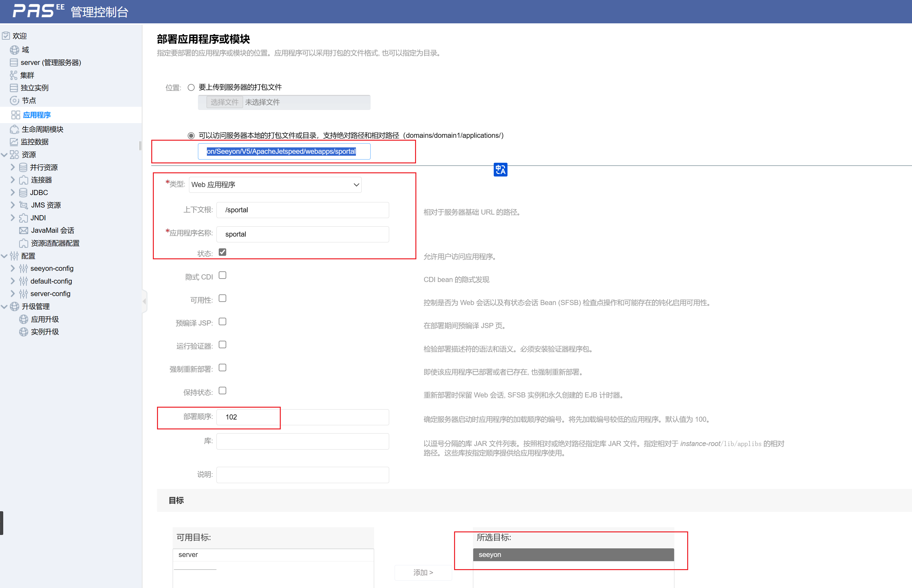Click the 部署顺序 input field
This screenshot has width=912, height=588.
[302, 417]
